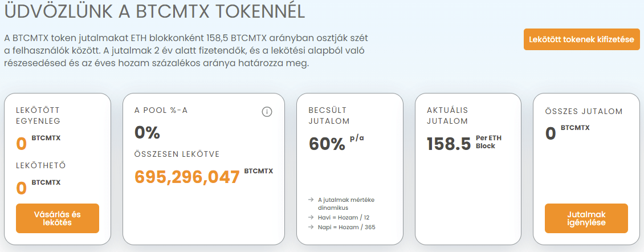This screenshot has height=252, width=644.
Task: Click the ÜDVÖZLÜNK A BTCMTX TOKENNÉL heading
Action: coord(155,11)
